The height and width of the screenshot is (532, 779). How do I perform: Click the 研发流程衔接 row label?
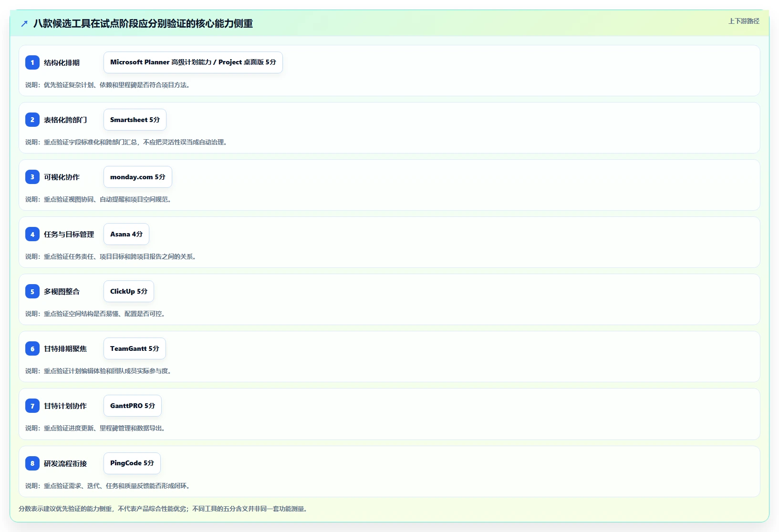(x=65, y=463)
